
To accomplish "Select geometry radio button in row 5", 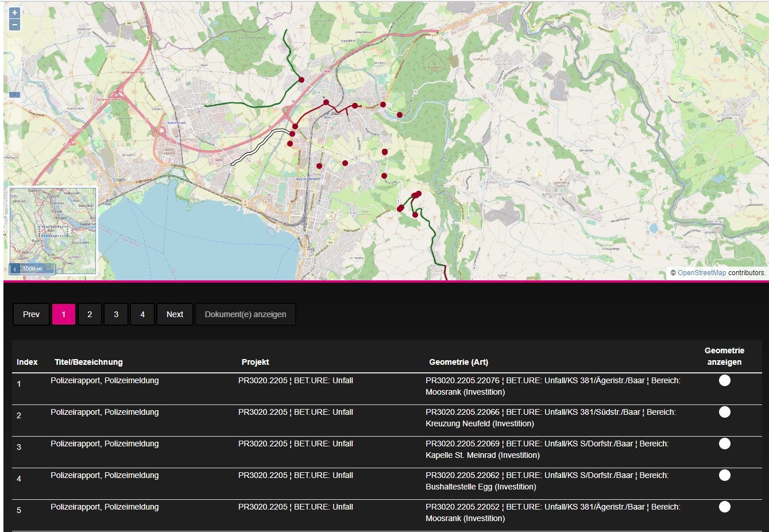I will pyautogui.click(x=724, y=507).
